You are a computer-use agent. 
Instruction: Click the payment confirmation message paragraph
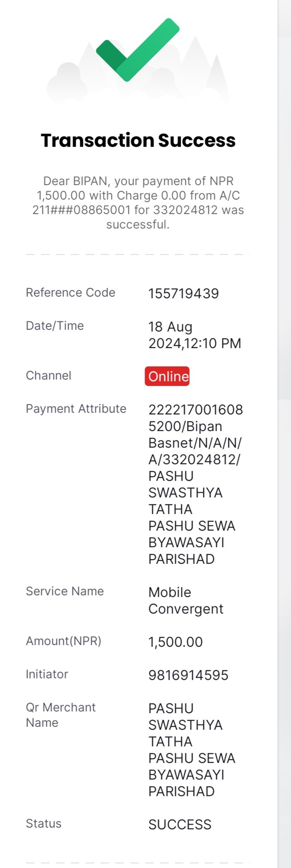pos(138,203)
